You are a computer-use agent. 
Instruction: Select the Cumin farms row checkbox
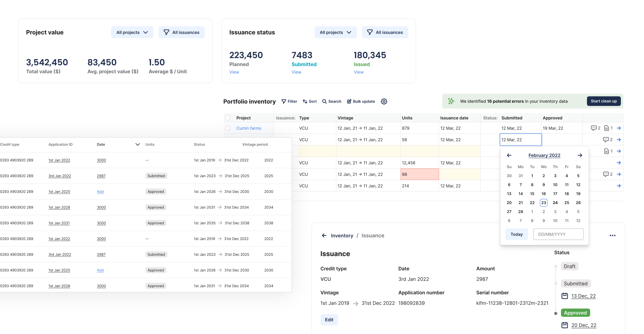(228, 128)
